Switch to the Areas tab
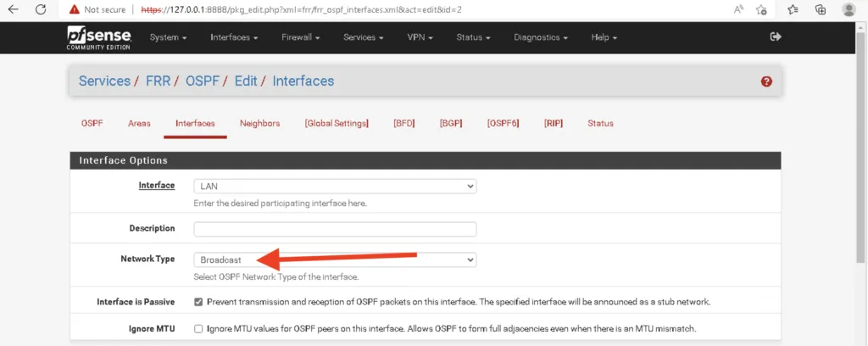 [139, 124]
